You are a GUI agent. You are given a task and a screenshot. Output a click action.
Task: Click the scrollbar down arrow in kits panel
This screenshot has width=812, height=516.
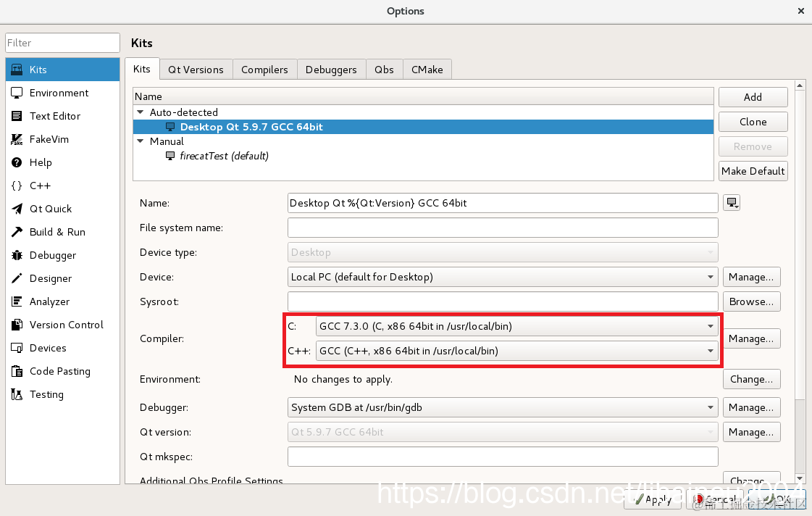pos(800,479)
